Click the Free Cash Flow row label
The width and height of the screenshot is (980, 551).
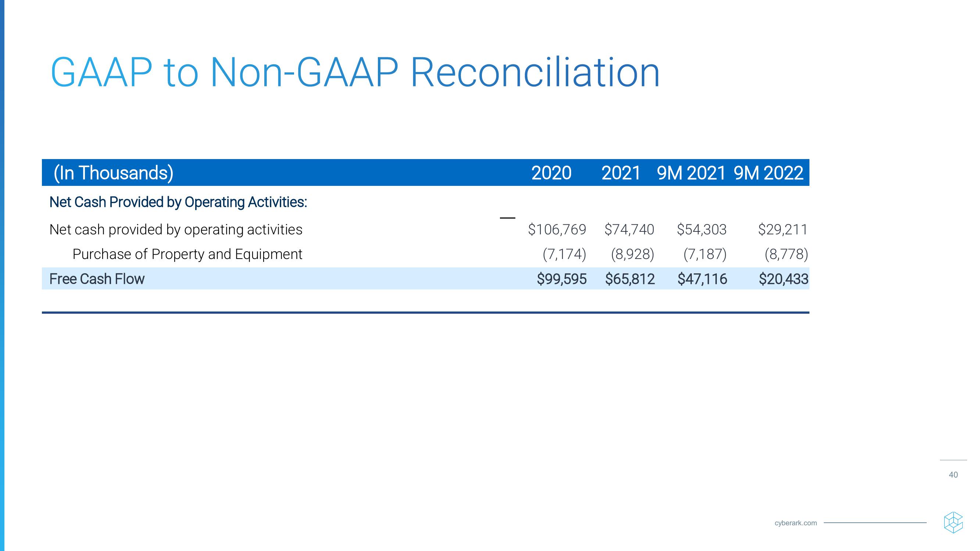click(x=97, y=279)
